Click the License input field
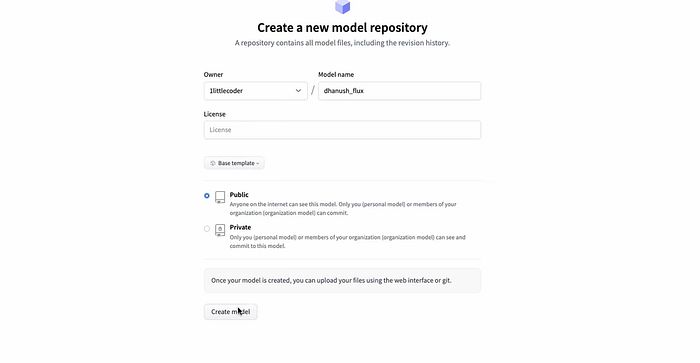The height and width of the screenshot is (363, 700). (x=342, y=130)
